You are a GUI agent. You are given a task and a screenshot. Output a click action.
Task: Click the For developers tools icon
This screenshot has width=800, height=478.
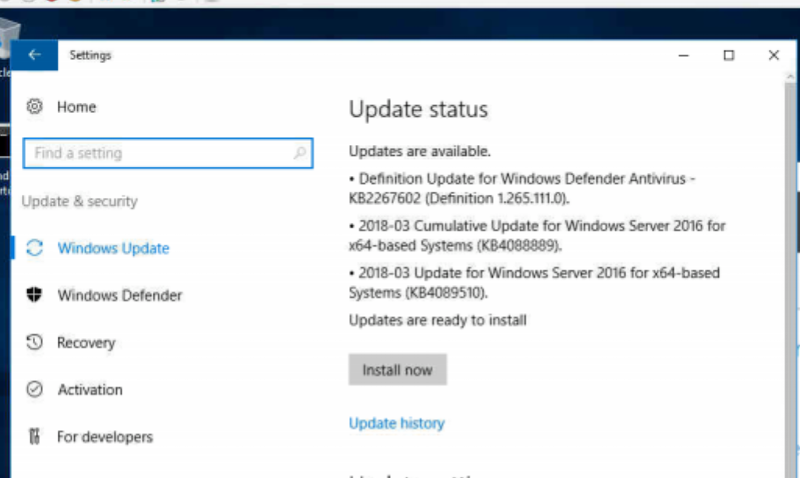coord(34,436)
